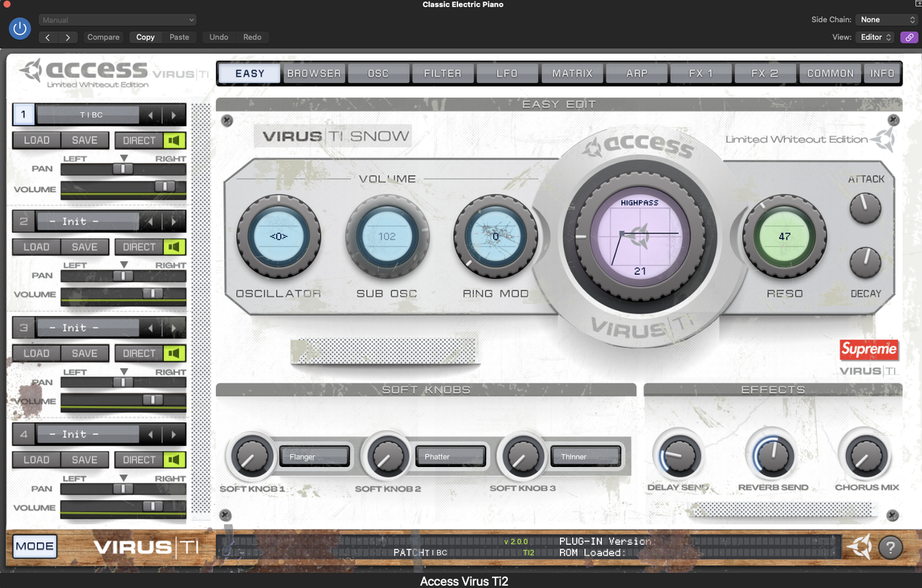The image size is (922, 588).
Task: Click the Paste button
Action: tap(179, 37)
